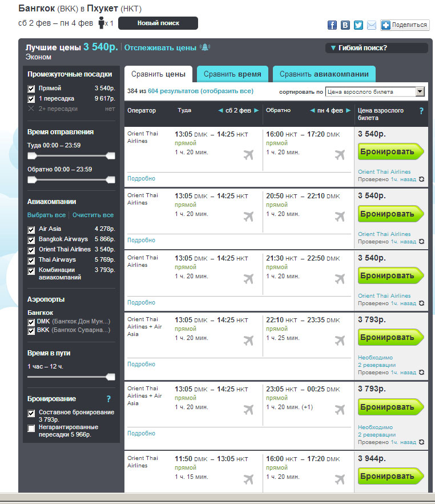Click Выбрать все airlines link
This screenshot has height=504, width=435.
click(x=47, y=215)
